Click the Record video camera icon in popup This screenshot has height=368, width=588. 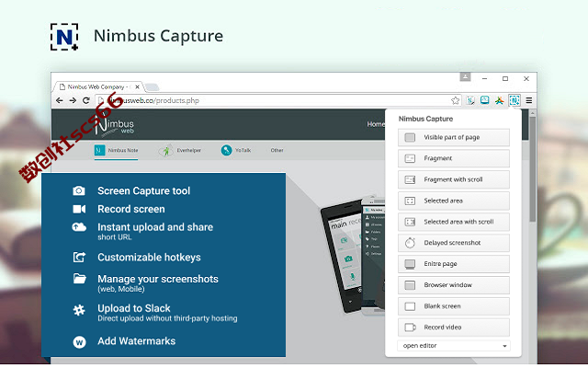[x=411, y=328]
